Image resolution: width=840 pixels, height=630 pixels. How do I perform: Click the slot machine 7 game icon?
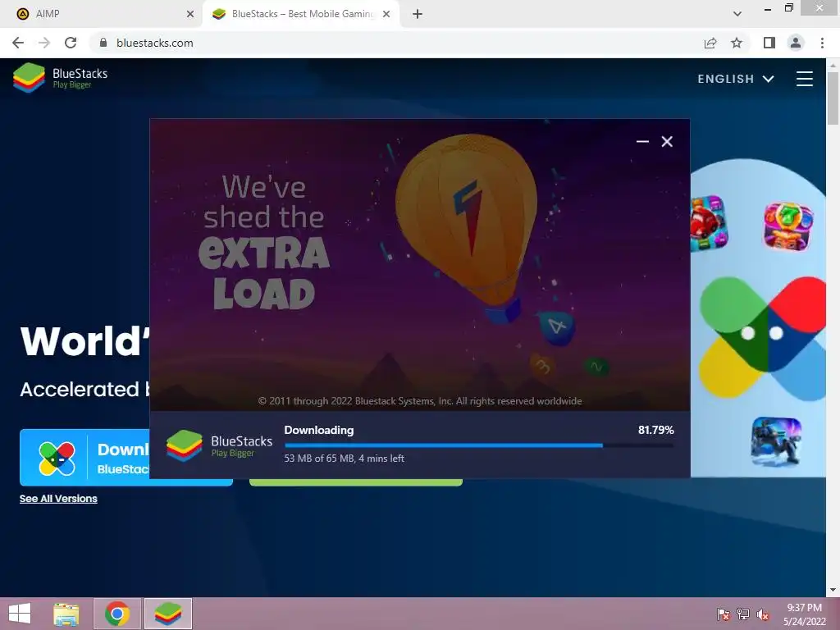(x=788, y=226)
